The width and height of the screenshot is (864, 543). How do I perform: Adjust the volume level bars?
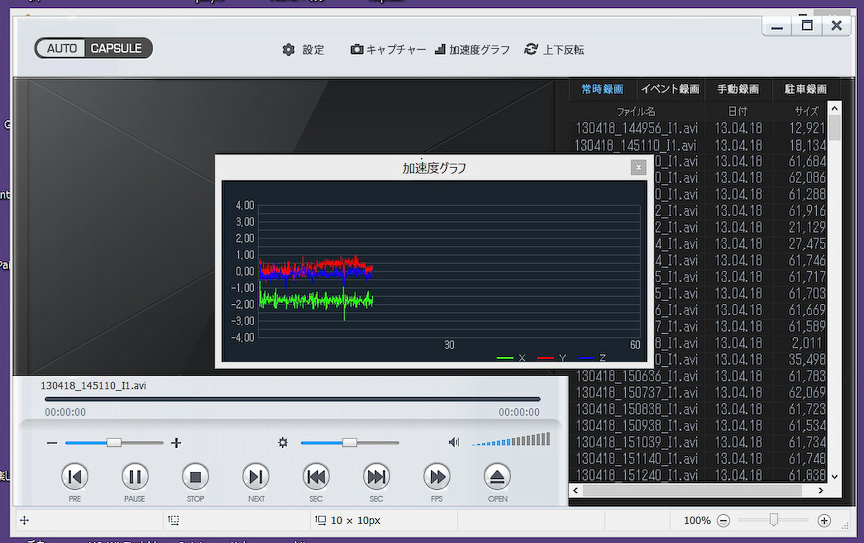(511, 439)
